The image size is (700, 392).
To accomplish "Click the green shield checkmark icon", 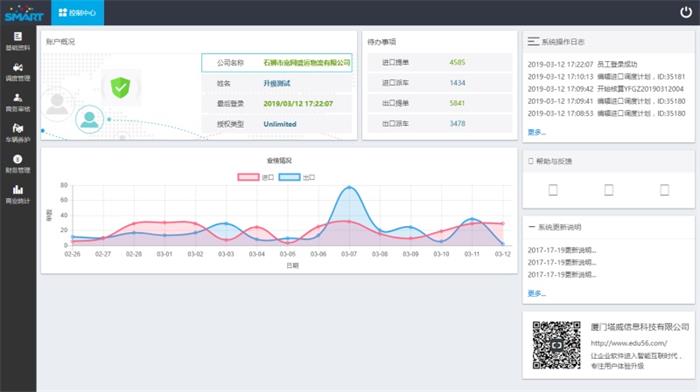I will coord(120,87).
